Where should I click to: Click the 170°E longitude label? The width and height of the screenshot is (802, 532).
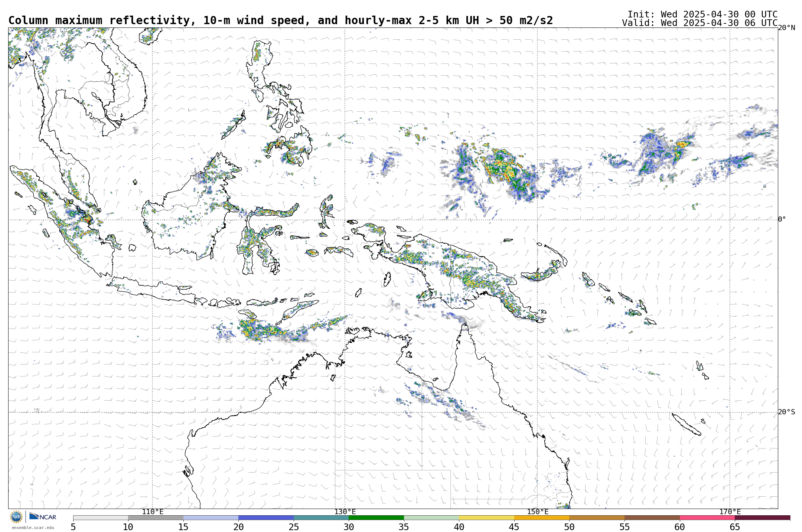tap(730, 512)
